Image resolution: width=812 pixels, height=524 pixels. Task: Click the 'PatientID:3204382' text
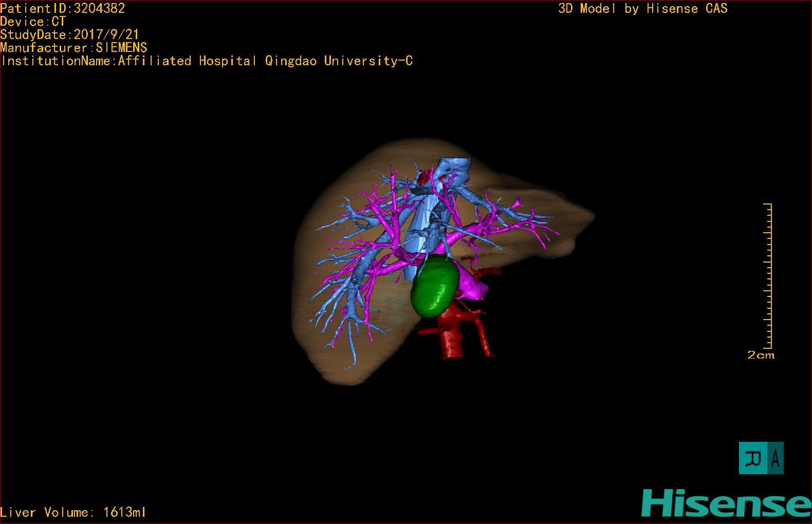click(x=63, y=8)
